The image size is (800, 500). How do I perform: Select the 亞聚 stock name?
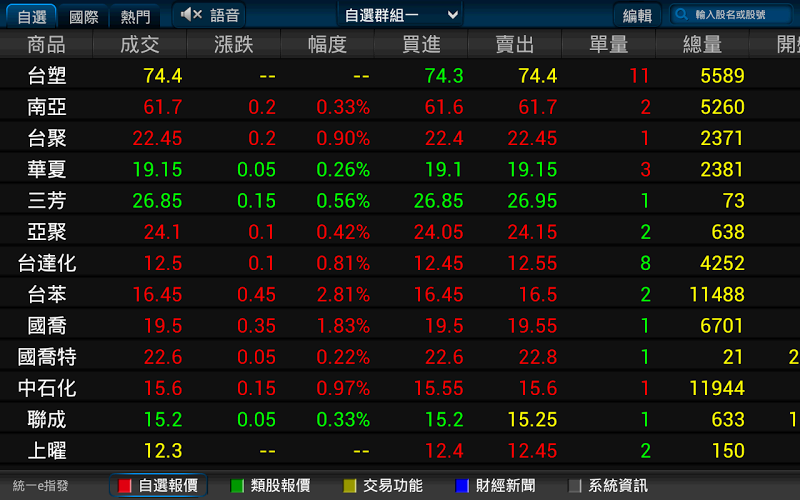click(46, 232)
